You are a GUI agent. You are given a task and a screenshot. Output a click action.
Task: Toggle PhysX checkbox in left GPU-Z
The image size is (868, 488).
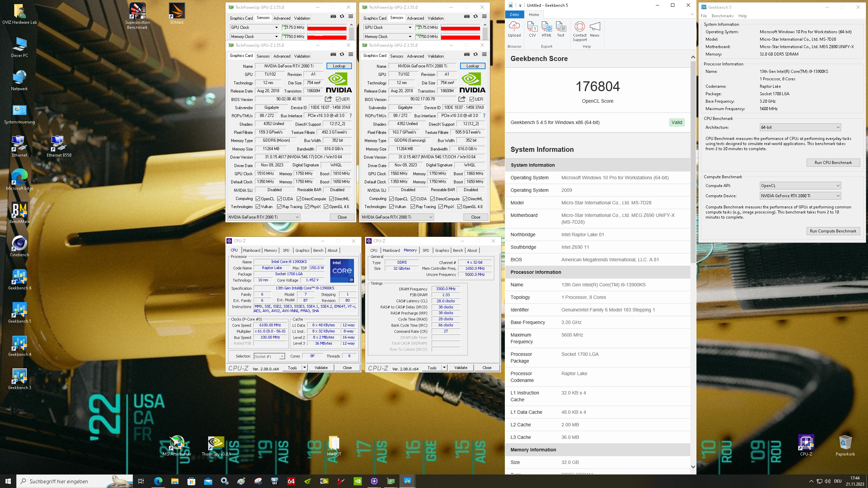click(x=307, y=206)
